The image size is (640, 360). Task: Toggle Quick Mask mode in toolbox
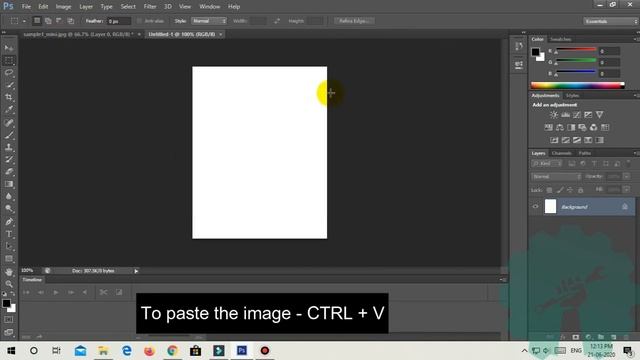click(x=9, y=320)
